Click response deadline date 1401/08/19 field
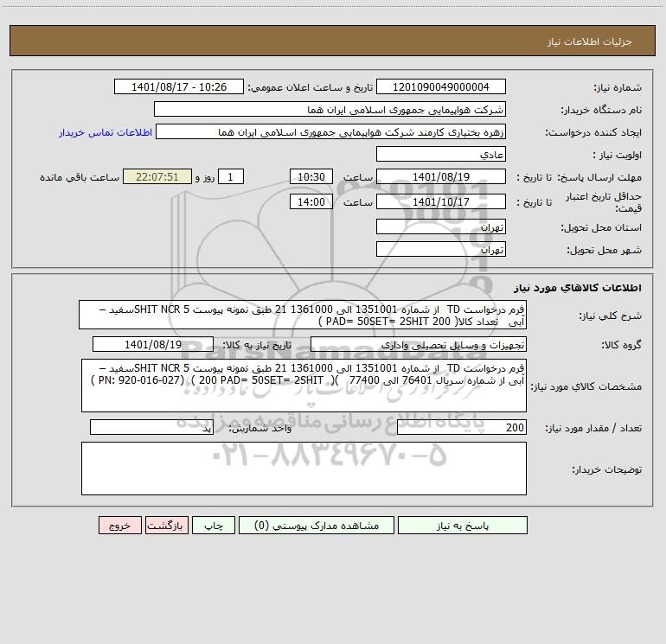Screen dimensions: 666x644 (x=441, y=177)
